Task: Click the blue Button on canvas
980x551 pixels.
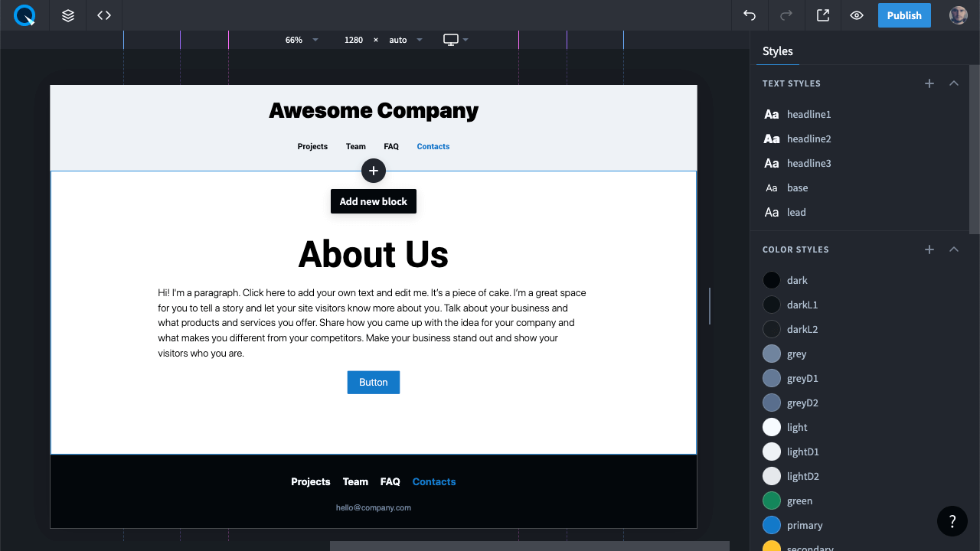Action: tap(374, 382)
